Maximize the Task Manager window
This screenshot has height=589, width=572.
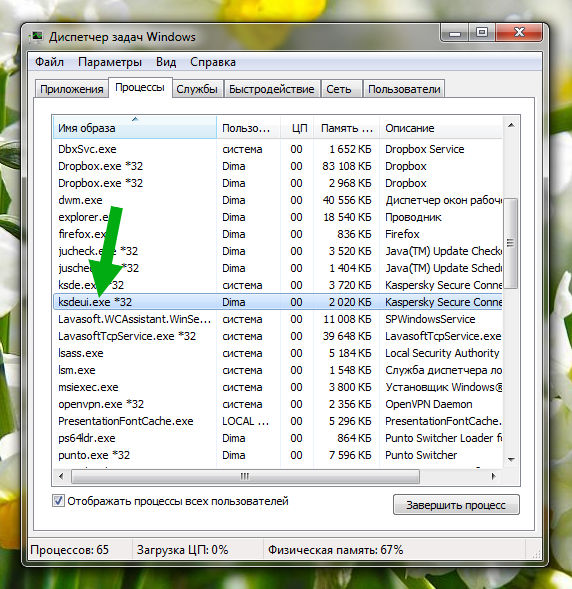pyautogui.click(x=482, y=33)
